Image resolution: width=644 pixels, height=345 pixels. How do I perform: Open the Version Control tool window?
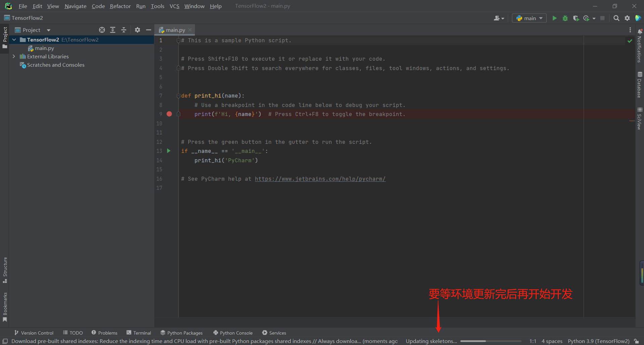coord(34,333)
